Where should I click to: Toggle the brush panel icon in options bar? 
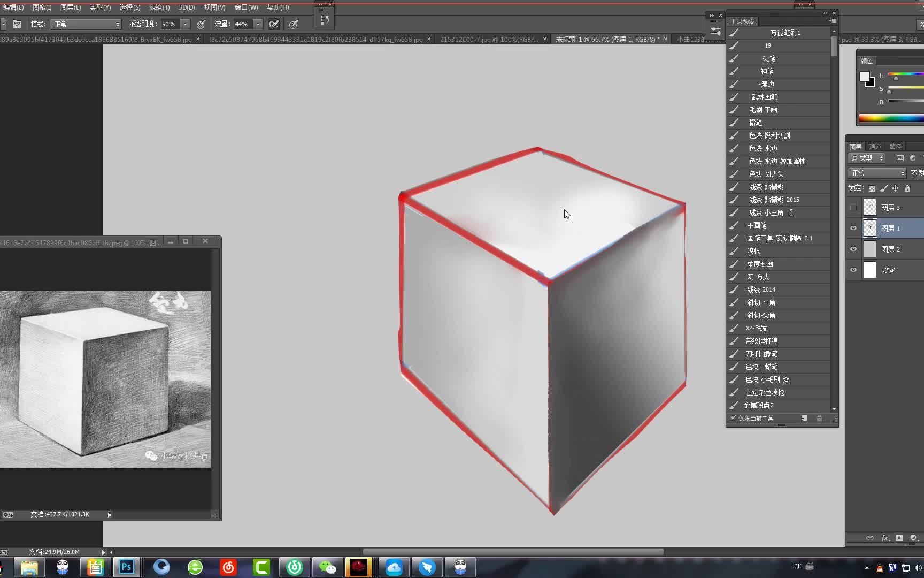17,24
